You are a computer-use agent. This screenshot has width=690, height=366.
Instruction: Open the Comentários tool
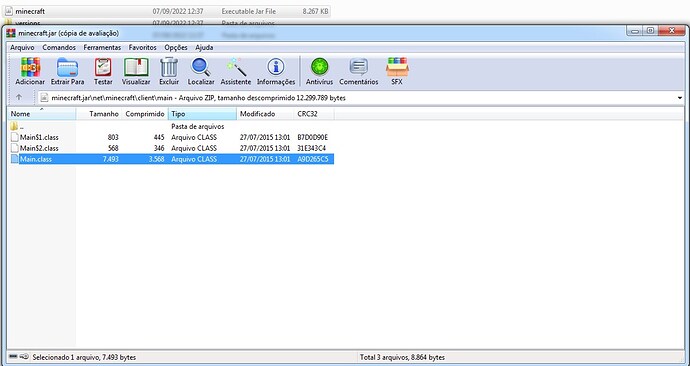[x=359, y=71]
